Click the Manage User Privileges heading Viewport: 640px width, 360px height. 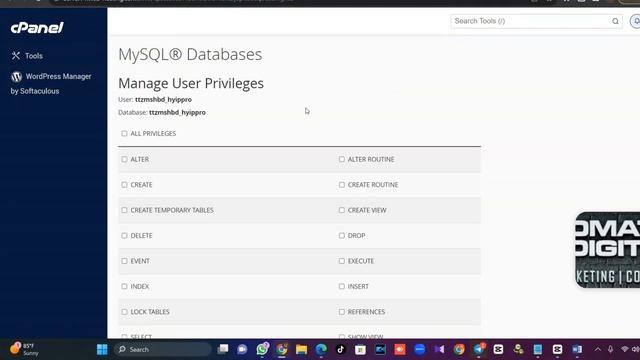coord(191,83)
